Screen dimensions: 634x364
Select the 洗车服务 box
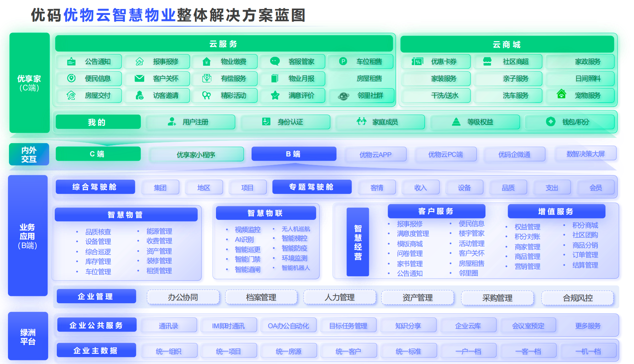(508, 95)
